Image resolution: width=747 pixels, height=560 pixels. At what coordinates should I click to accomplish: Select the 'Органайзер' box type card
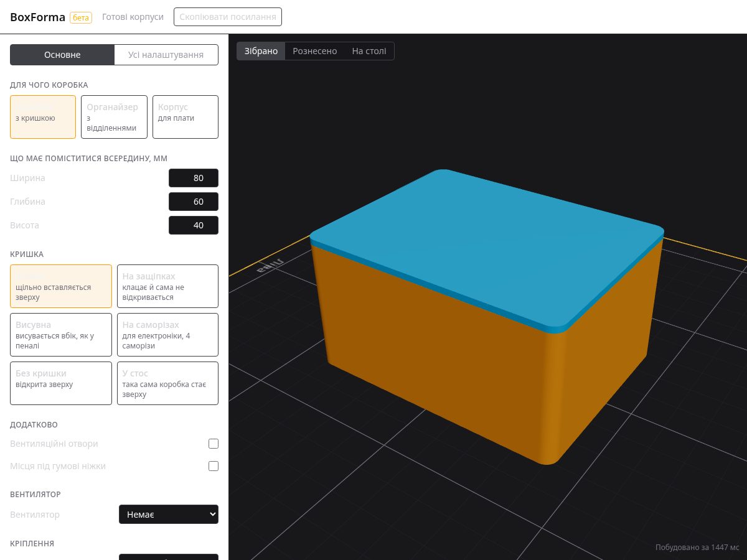114,117
